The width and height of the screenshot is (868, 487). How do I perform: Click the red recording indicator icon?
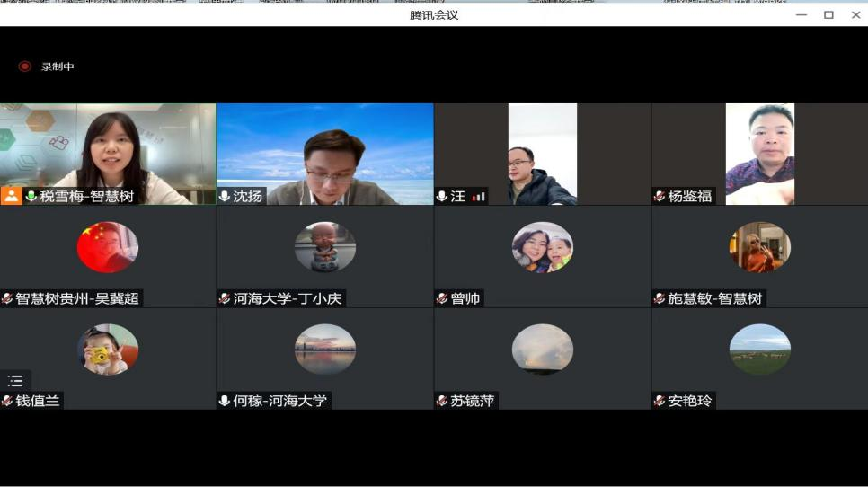point(24,66)
